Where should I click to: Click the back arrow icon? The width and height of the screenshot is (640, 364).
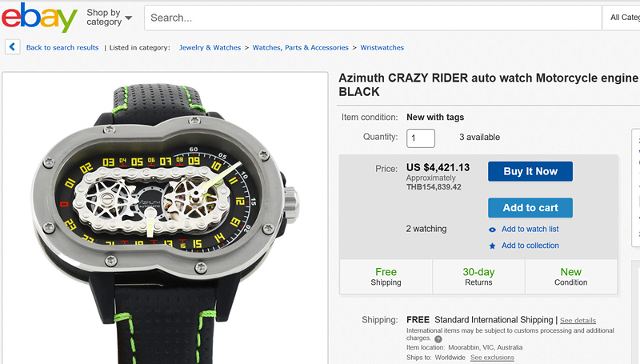click(12, 47)
